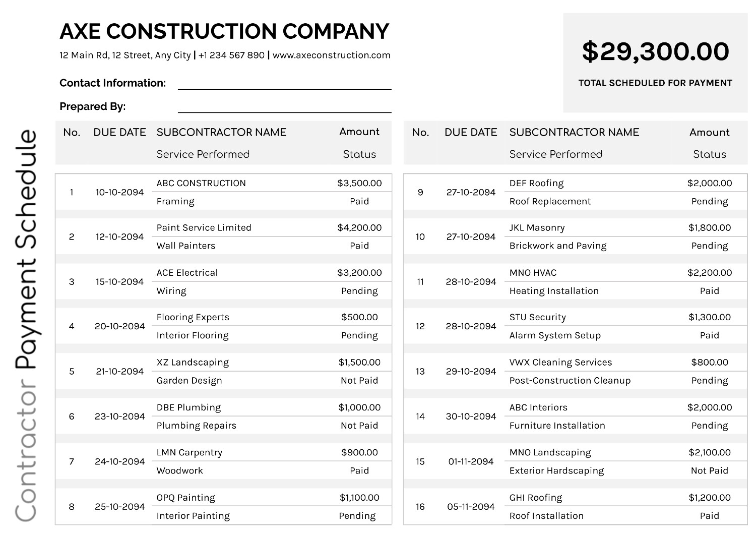Screen dimensions: 756x535
Task: Click the ABC CONSTRUCTION subcontractor name
Action: [201, 183]
